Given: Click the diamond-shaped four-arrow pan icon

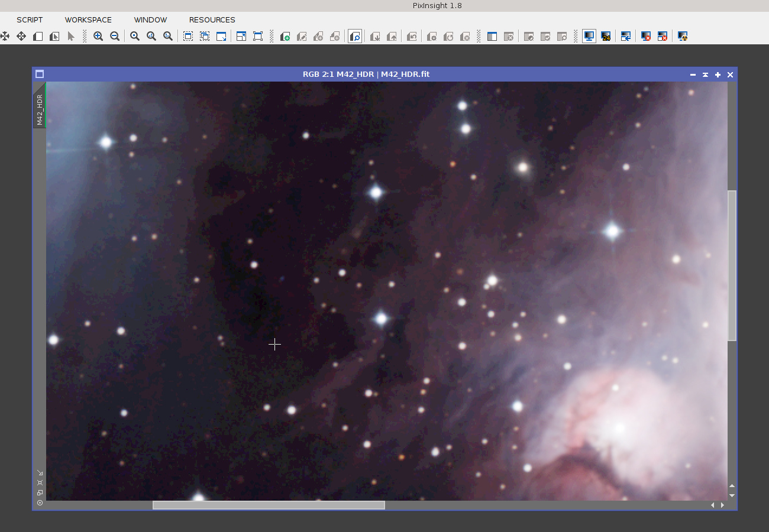Looking at the screenshot, I should 21,36.
